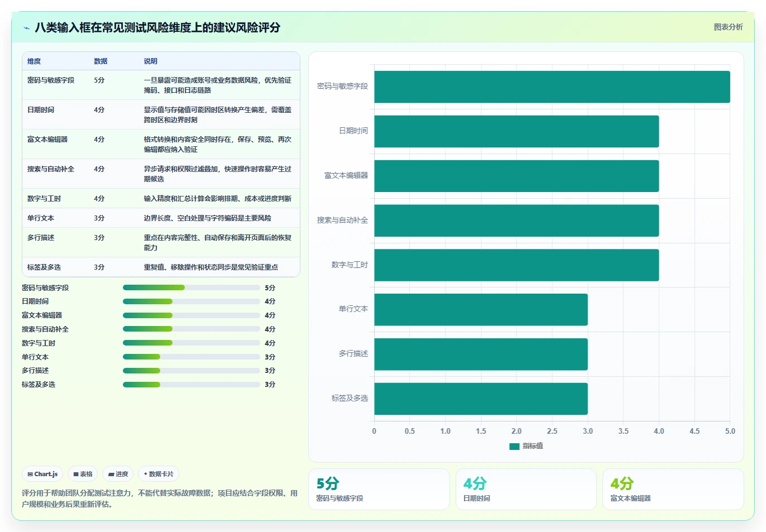Select the 数字与工时 cell in the table
The image size is (766, 532).
click(44, 199)
